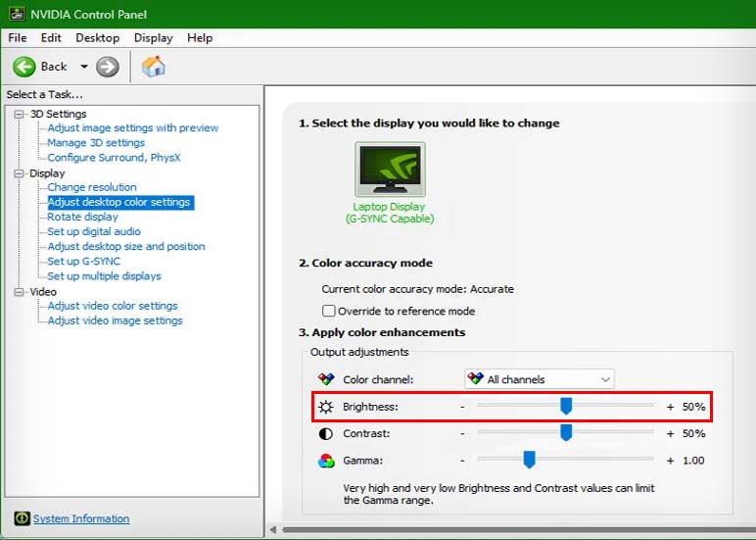Click the Back button label
The image size is (756, 540).
54,67
